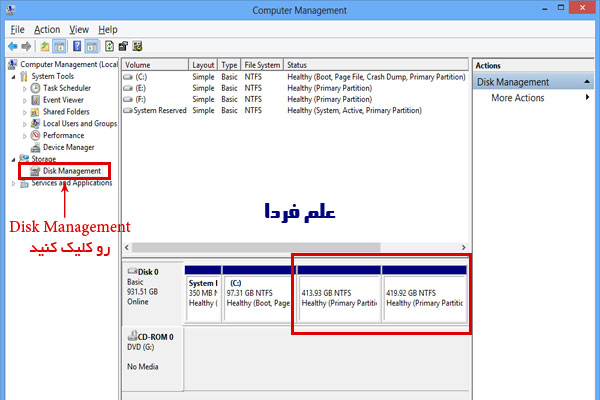
Task: Click the Forward arrow in the toolbar
Action: (27, 46)
